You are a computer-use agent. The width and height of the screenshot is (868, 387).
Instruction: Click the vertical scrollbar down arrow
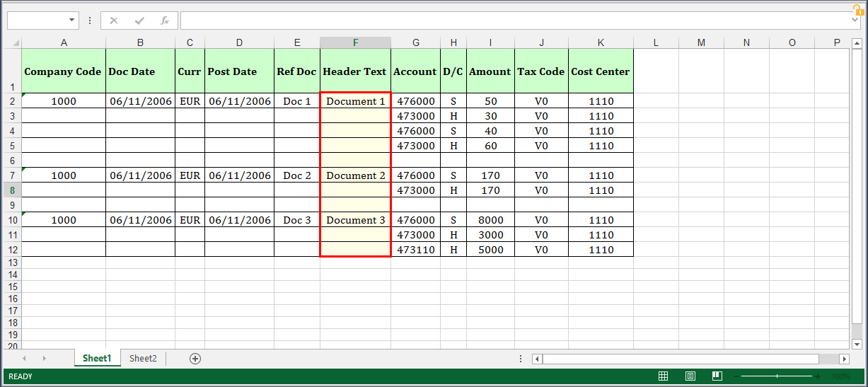856,344
